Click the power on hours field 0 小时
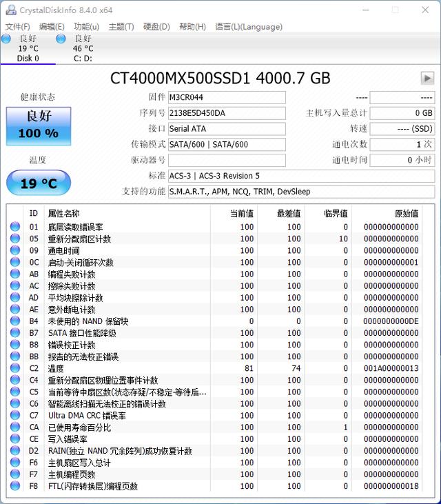Screen dimensions: 441x504 [x=402, y=161]
